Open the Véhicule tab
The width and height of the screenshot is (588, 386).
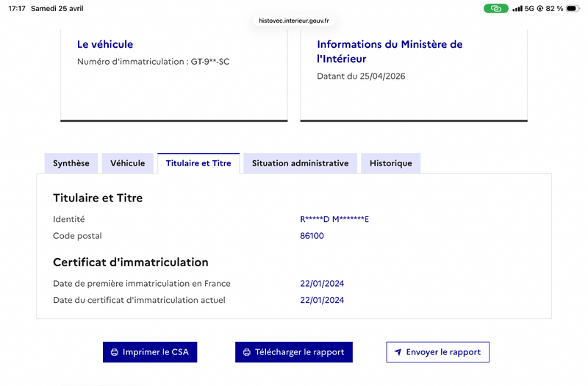pos(128,163)
